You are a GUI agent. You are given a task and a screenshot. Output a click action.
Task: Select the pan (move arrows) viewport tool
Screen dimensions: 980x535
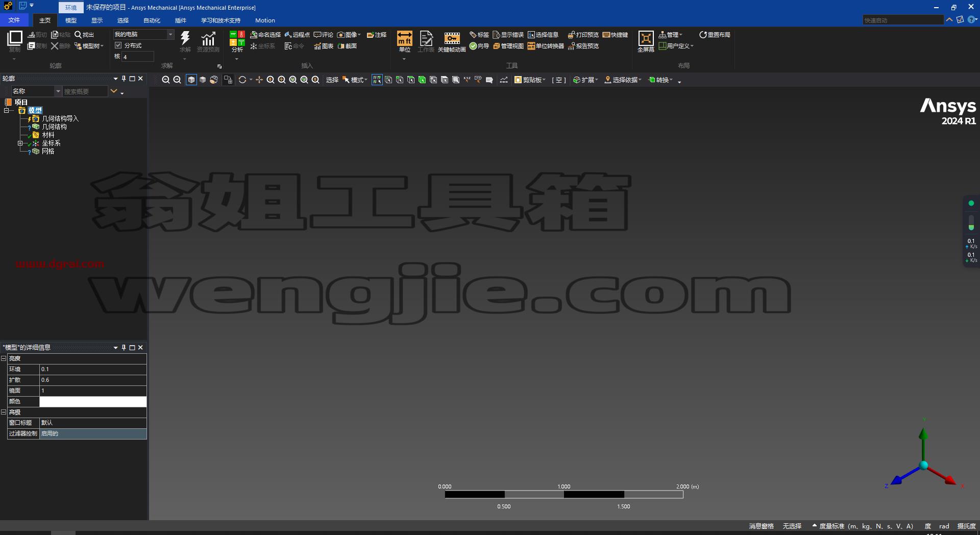259,80
